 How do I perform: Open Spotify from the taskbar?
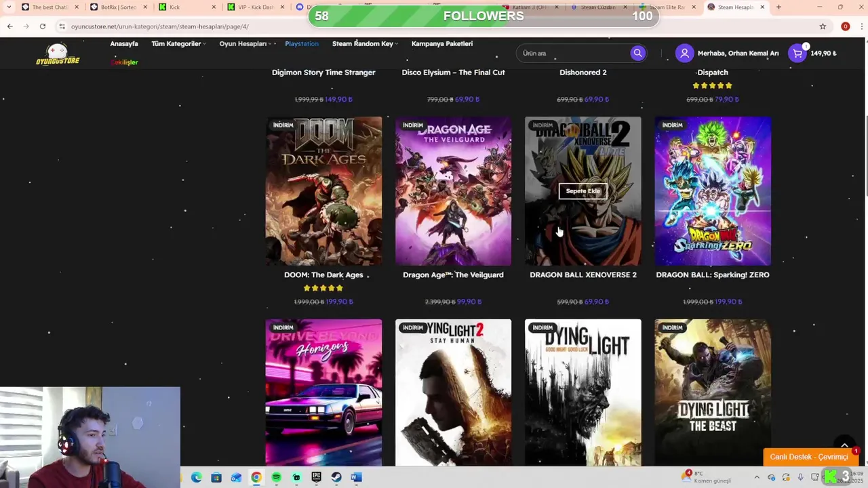tap(276, 477)
